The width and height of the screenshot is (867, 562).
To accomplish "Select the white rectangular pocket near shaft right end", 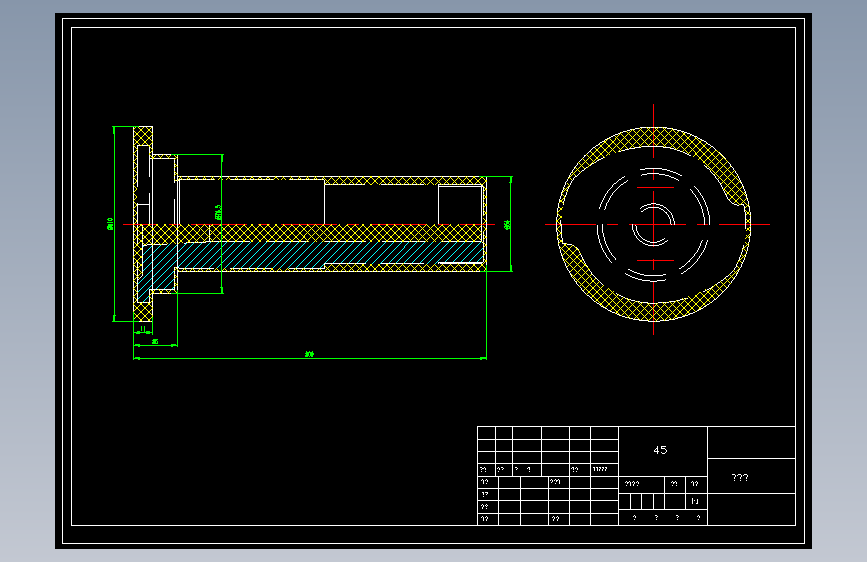I will (460, 205).
